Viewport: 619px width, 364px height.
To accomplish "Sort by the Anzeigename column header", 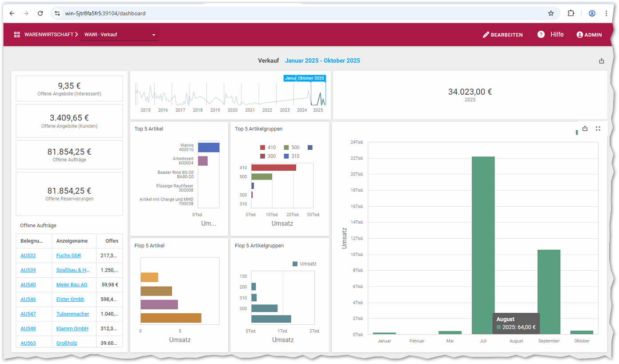I will pyautogui.click(x=72, y=241).
